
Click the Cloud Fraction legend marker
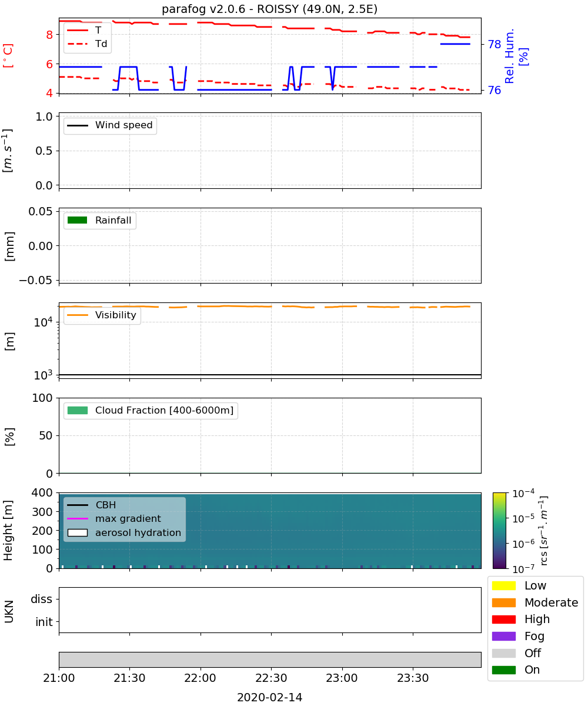coord(77,410)
